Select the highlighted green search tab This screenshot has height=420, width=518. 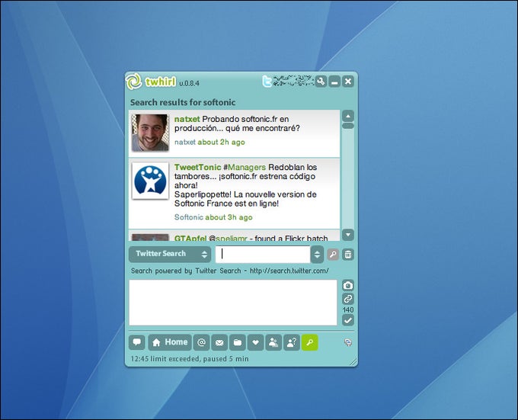click(x=309, y=342)
